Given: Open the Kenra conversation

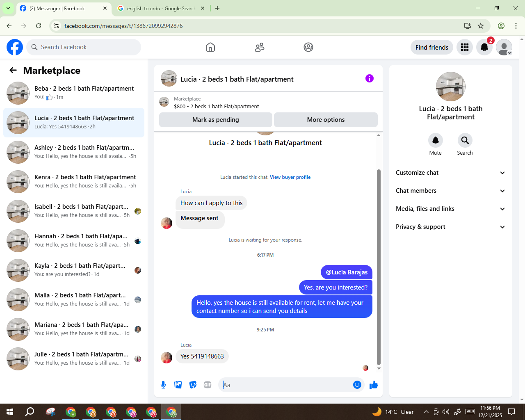Looking at the screenshot, I should coord(74,182).
